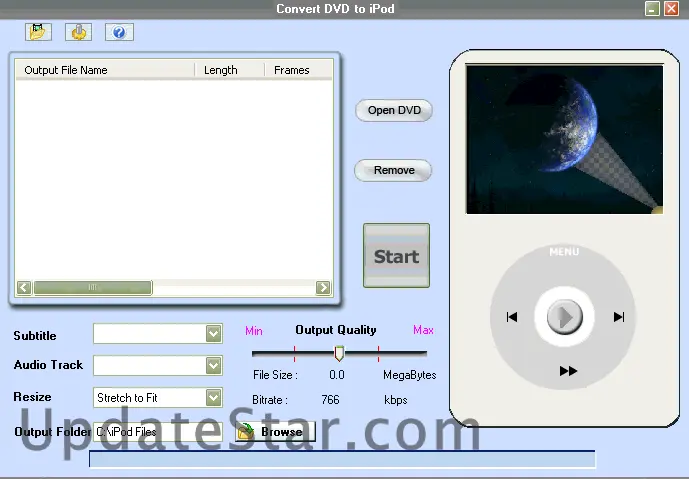Viewport: 689px width, 479px height.
Task: Click the iPod preview screen image
Action: point(565,140)
